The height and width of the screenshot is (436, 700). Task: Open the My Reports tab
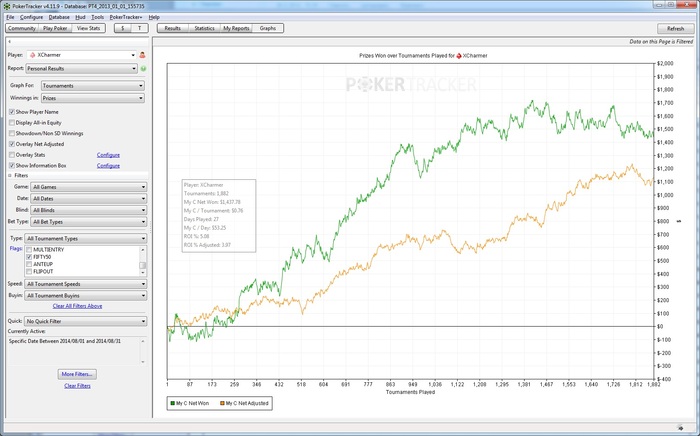point(236,28)
